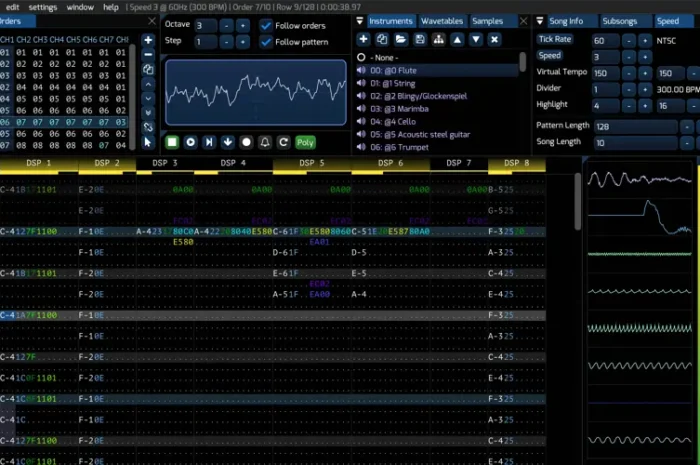Select the 04: @4 Cello instrument
The height and width of the screenshot is (465, 700).
tap(438, 121)
